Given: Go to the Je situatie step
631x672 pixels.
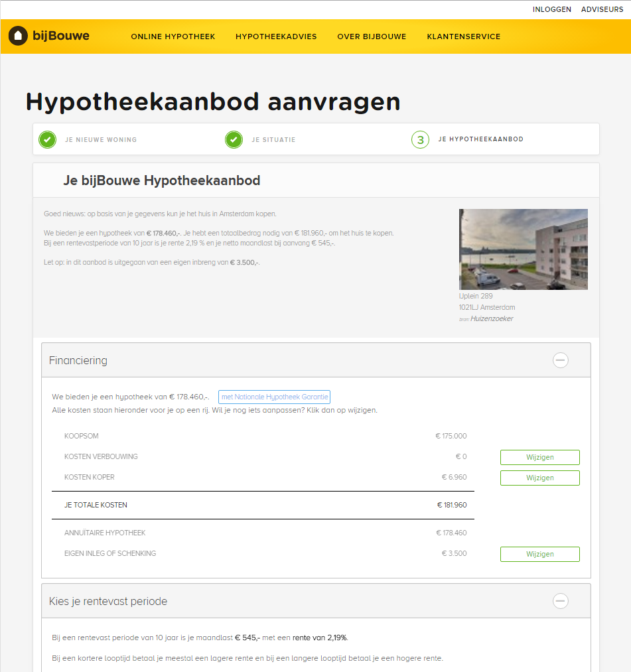Looking at the screenshot, I should (273, 140).
